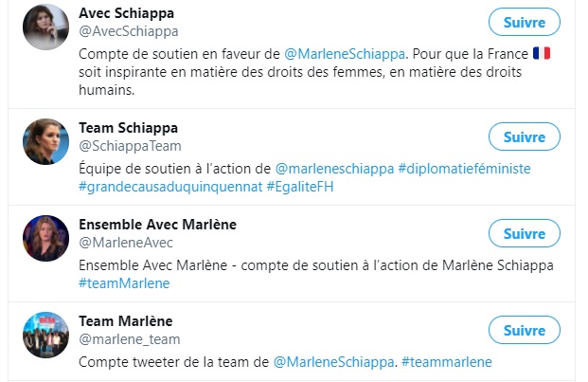
Task: Open the #teamMarlene hashtag link
Action: click(124, 282)
